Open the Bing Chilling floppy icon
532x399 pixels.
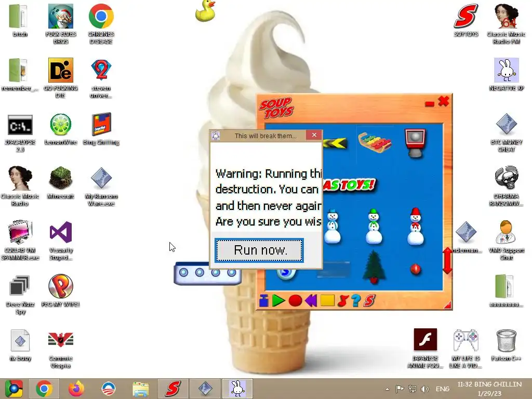point(101,124)
